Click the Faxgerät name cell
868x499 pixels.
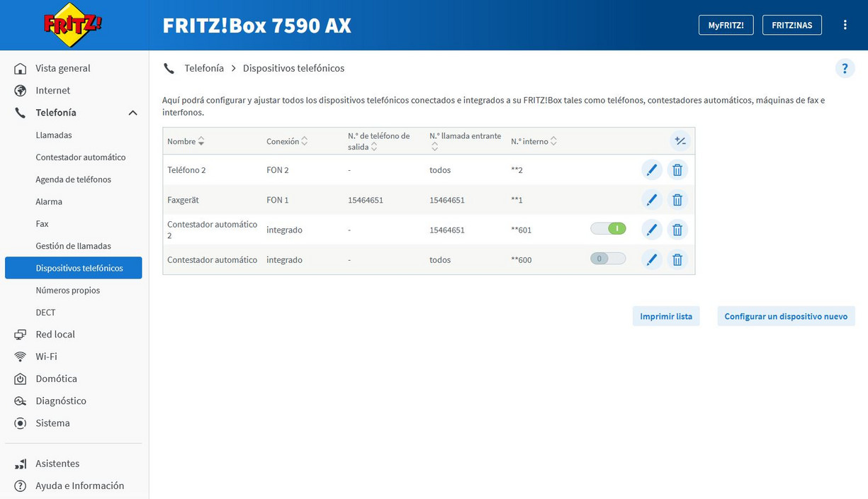click(x=184, y=200)
